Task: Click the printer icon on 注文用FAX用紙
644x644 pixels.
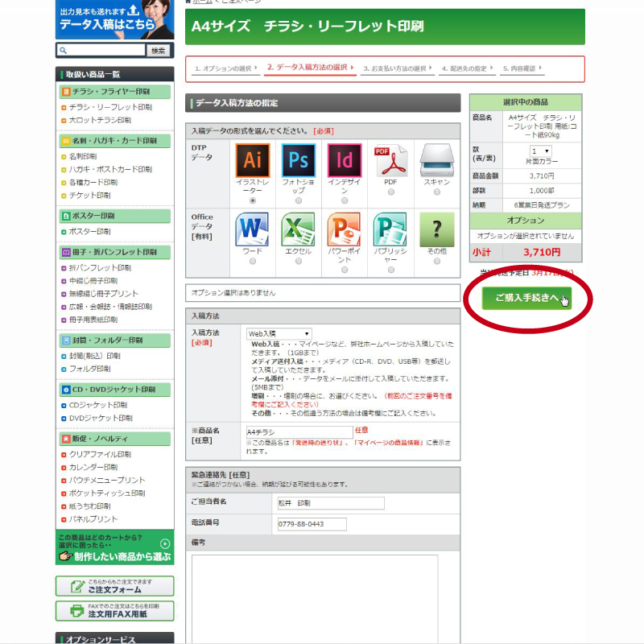Action: click(76, 611)
